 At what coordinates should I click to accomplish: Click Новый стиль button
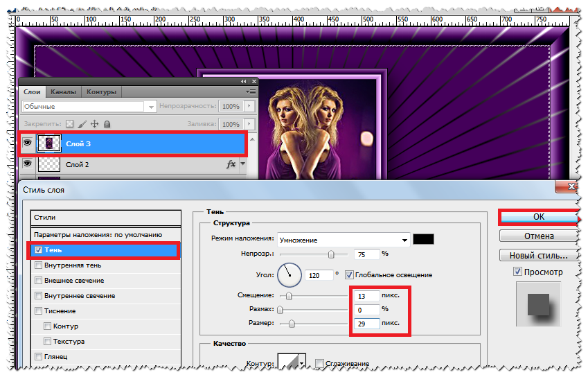(x=539, y=256)
